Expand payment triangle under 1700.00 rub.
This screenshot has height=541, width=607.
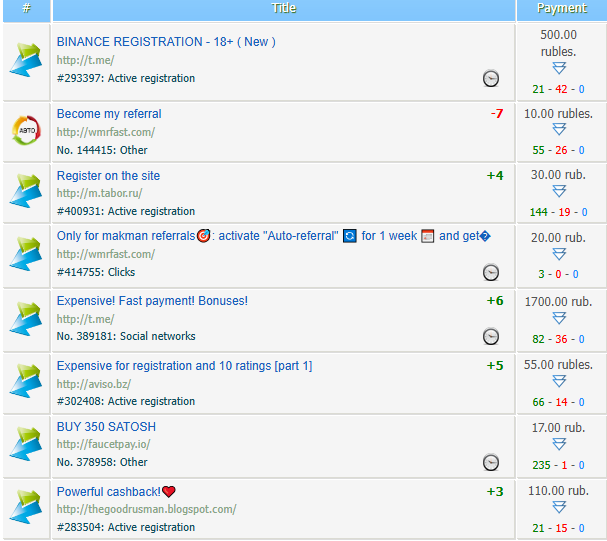tap(559, 318)
